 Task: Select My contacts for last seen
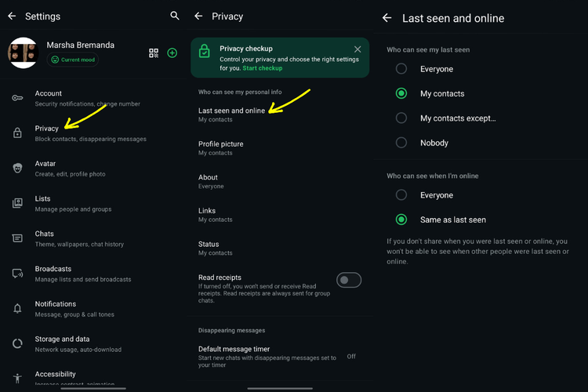(401, 93)
